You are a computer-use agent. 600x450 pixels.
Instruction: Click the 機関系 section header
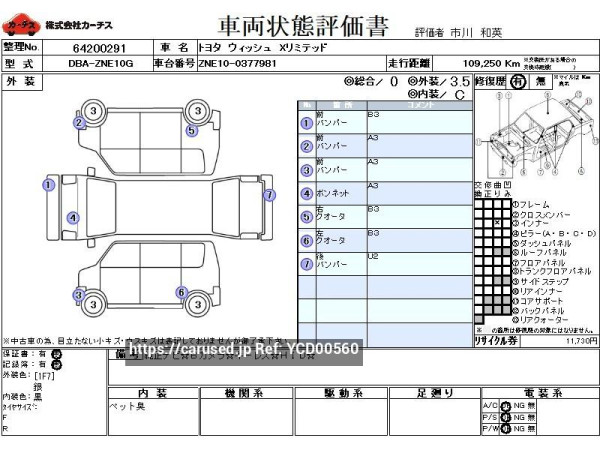243,393
